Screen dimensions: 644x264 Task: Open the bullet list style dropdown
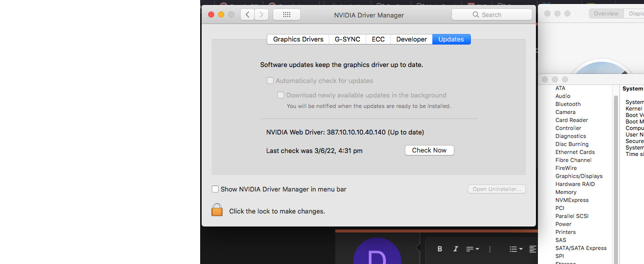[x=515, y=249]
